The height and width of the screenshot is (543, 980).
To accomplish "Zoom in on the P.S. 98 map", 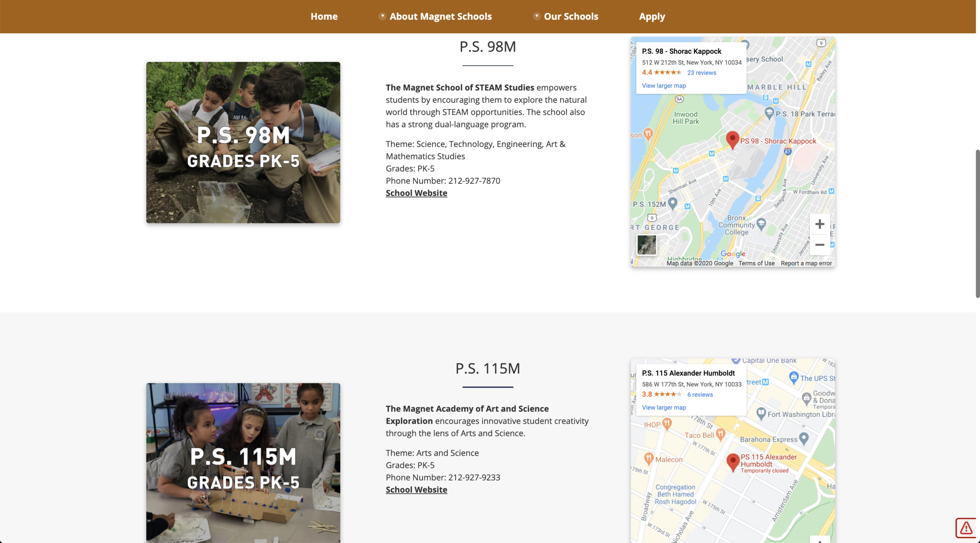I will pyautogui.click(x=819, y=224).
